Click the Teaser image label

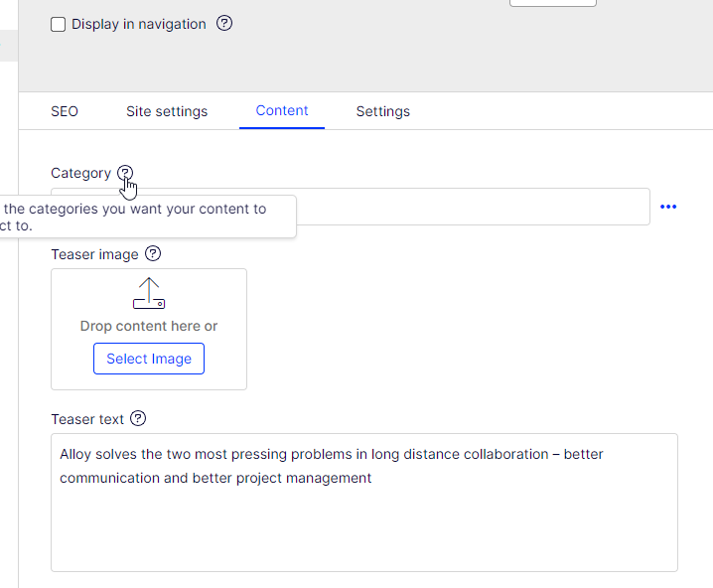[94, 254]
